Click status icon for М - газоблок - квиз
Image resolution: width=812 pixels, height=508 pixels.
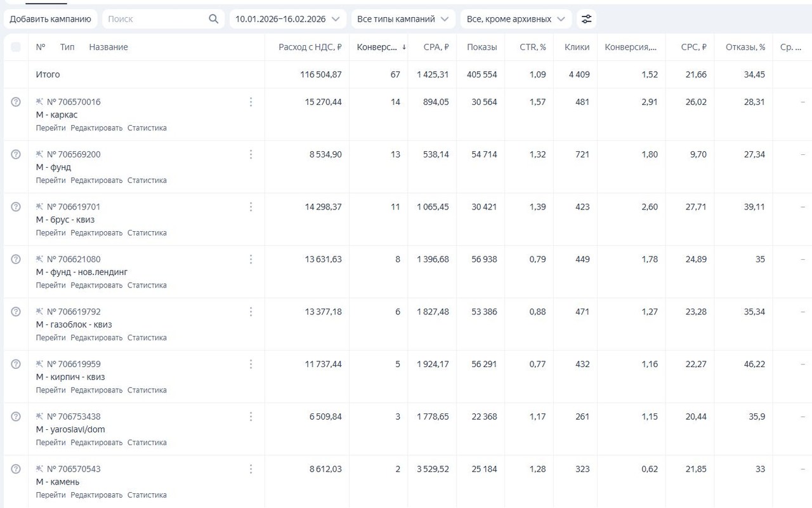click(16, 312)
